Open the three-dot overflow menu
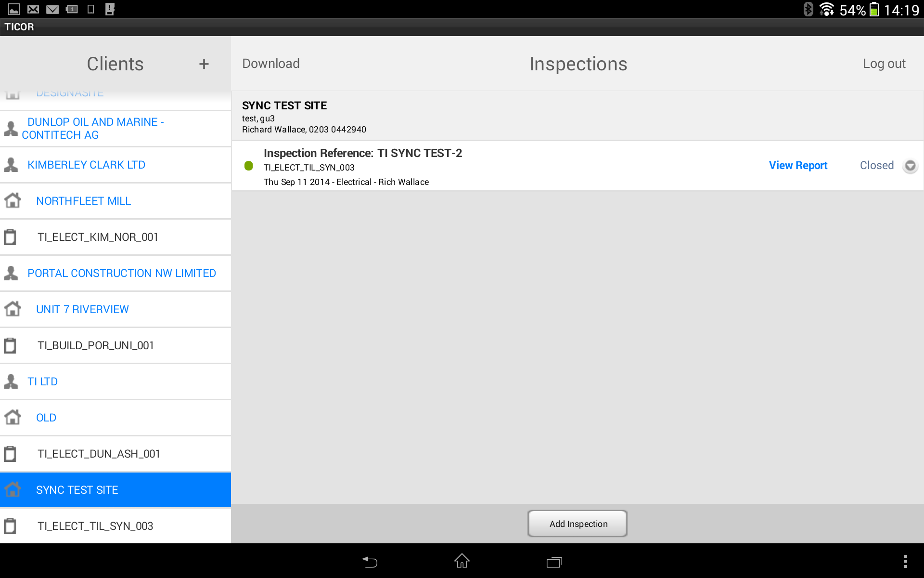924x578 pixels. [905, 562]
